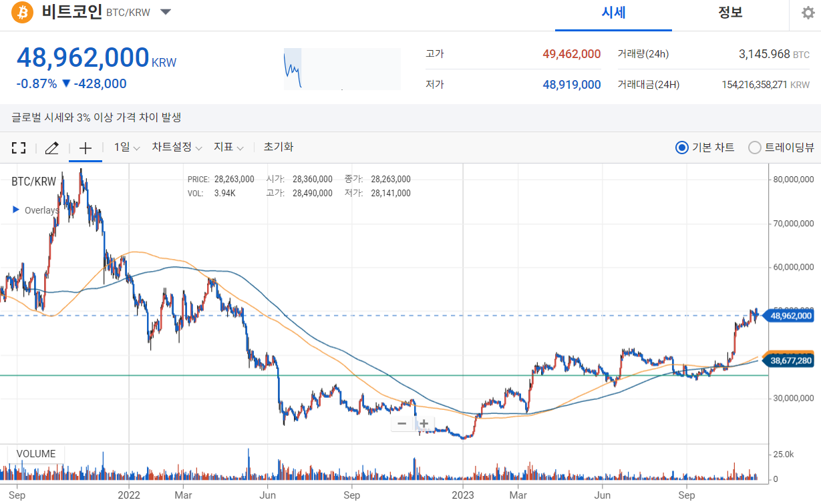This screenshot has width=821, height=504.
Task: Click the mini price sparkline thumbnail
Action: click(x=342, y=68)
